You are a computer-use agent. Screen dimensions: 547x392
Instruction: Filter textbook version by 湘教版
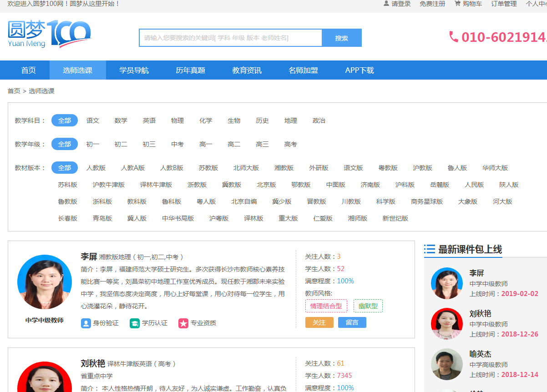(x=284, y=168)
